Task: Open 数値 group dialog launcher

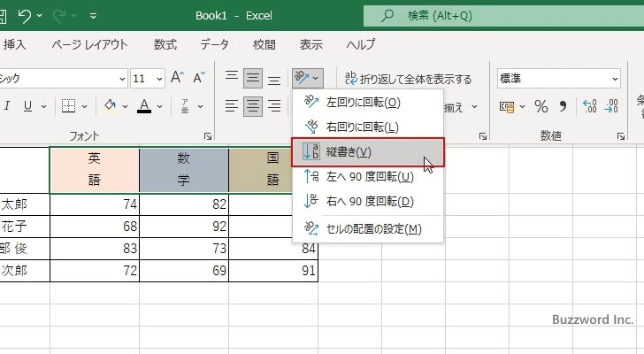Action: point(621,136)
